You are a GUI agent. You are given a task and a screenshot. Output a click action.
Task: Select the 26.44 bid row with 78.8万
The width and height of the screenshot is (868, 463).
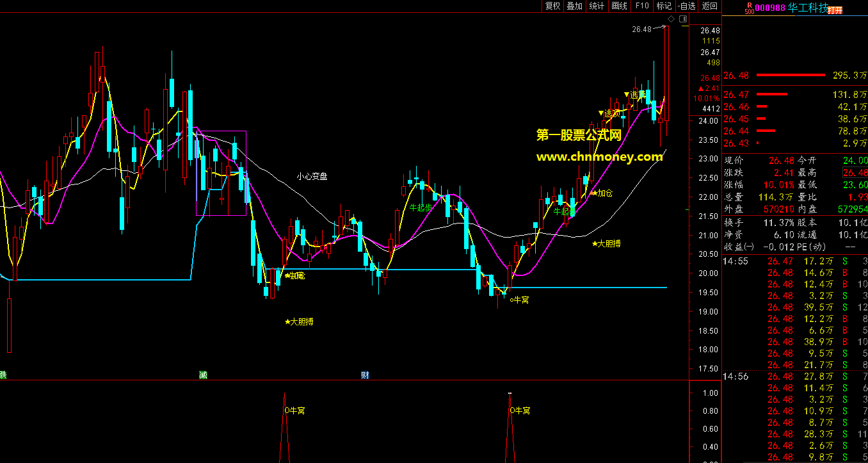click(795, 131)
